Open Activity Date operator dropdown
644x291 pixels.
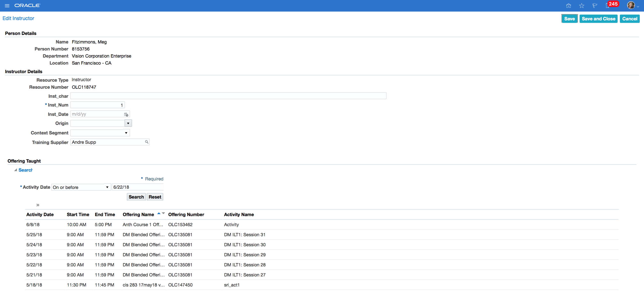pos(107,187)
